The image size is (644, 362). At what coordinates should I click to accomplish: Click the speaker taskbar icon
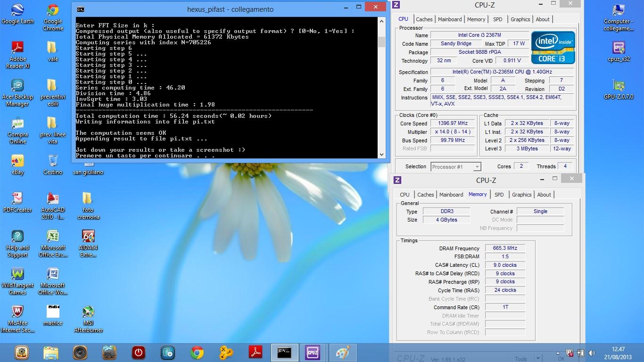point(80,353)
